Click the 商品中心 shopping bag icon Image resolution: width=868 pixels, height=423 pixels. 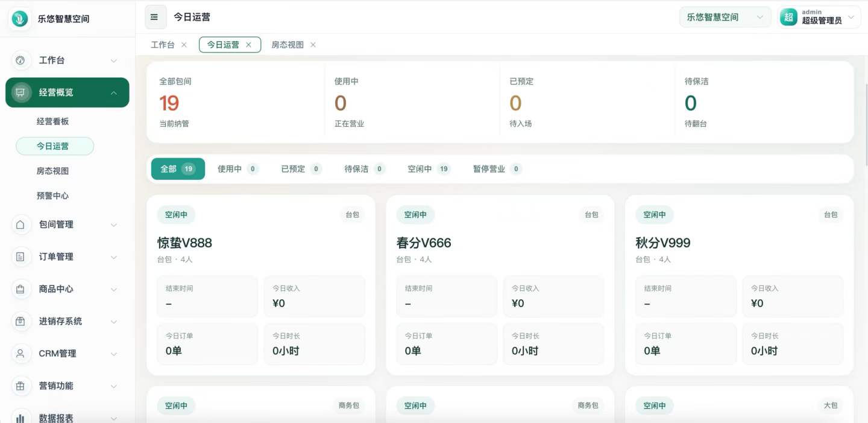pyautogui.click(x=20, y=289)
